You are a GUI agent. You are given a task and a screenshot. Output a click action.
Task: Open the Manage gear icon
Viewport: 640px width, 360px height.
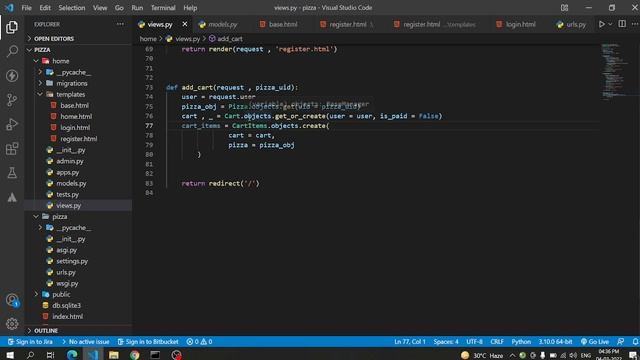pyautogui.click(x=12, y=324)
